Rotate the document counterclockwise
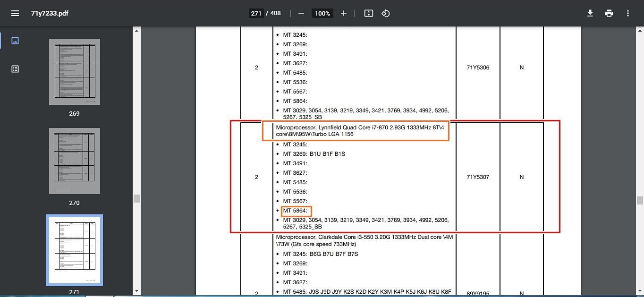The image size is (644, 297). pyautogui.click(x=386, y=13)
